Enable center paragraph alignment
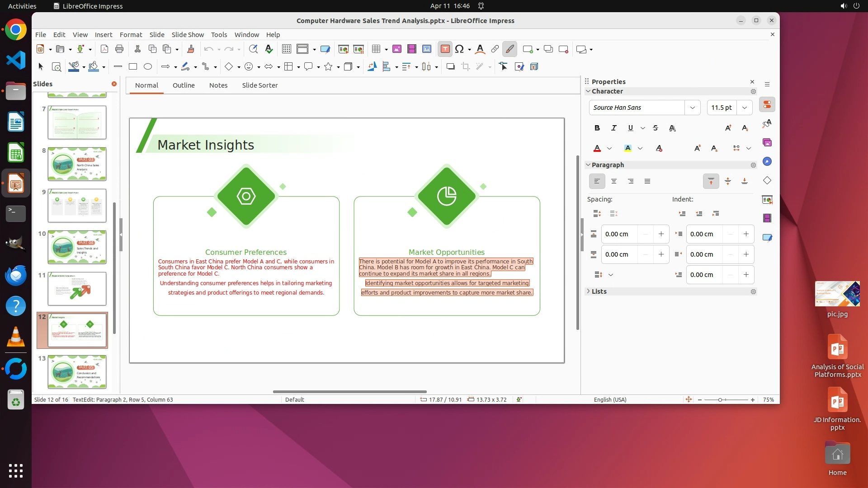This screenshot has height=488, width=868. [614, 182]
